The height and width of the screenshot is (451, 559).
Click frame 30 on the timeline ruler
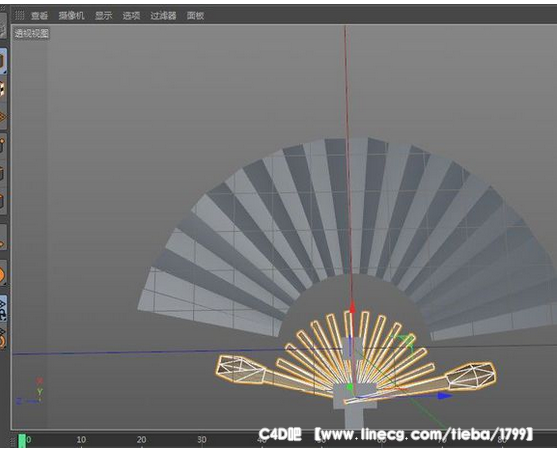point(202,440)
